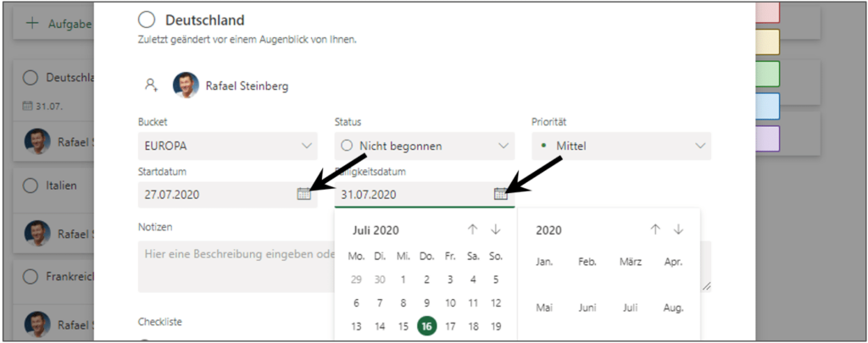Mark the Deutschland task as complete
The height and width of the screenshot is (343, 868).
pyautogui.click(x=147, y=20)
